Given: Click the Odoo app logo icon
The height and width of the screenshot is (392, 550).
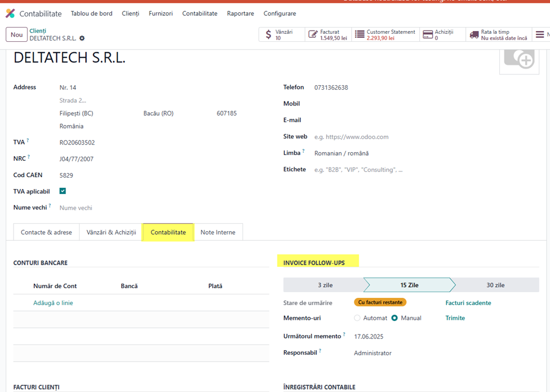Looking at the screenshot, I should 10,14.
